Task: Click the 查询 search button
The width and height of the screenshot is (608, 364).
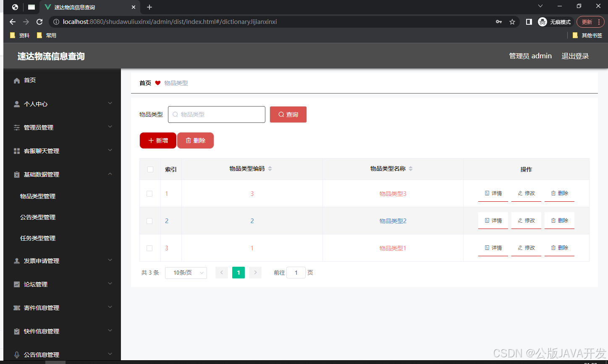Action: [x=288, y=114]
